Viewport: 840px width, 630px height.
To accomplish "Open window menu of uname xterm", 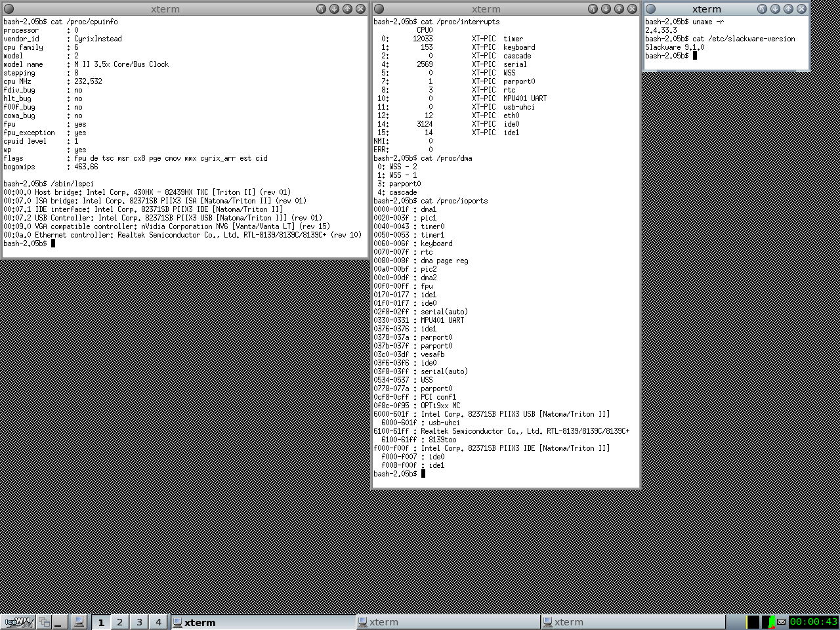I will click(651, 9).
